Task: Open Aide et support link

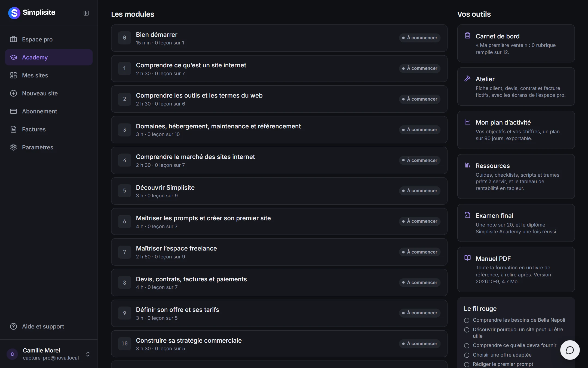Action: pos(49,326)
